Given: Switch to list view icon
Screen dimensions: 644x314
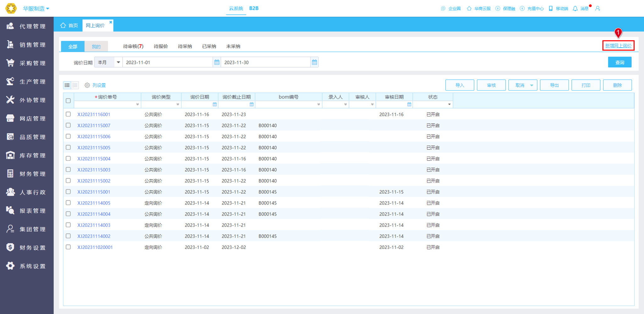Looking at the screenshot, I should pyautogui.click(x=67, y=85).
